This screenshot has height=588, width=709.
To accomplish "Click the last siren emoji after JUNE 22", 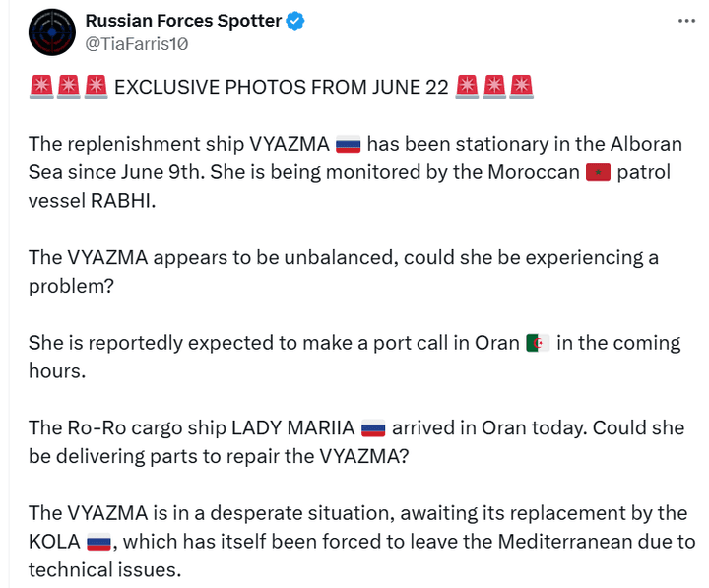I will [521, 87].
